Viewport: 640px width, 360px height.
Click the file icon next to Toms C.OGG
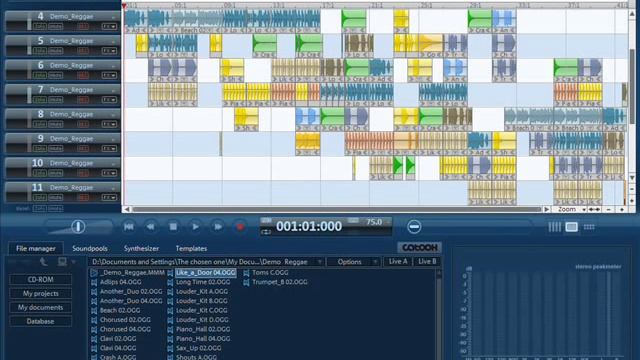[x=247, y=273]
